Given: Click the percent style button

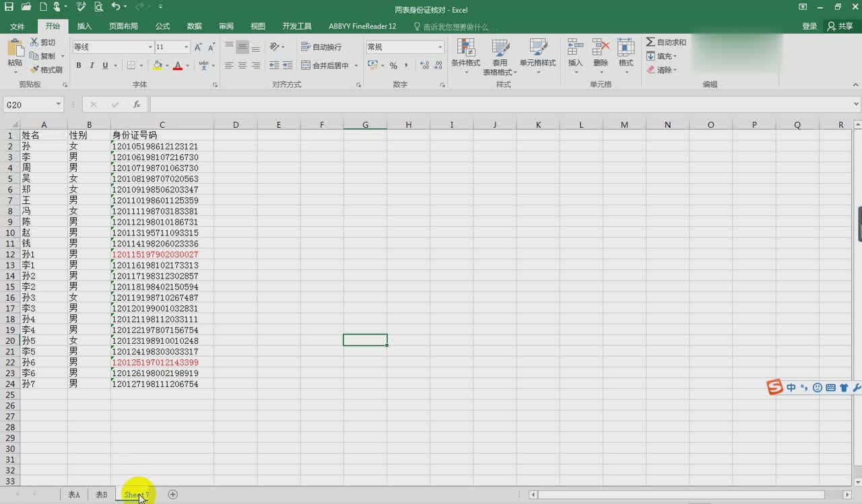Looking at the screenshot, I should pyautogui.click(x=393, y=65).
